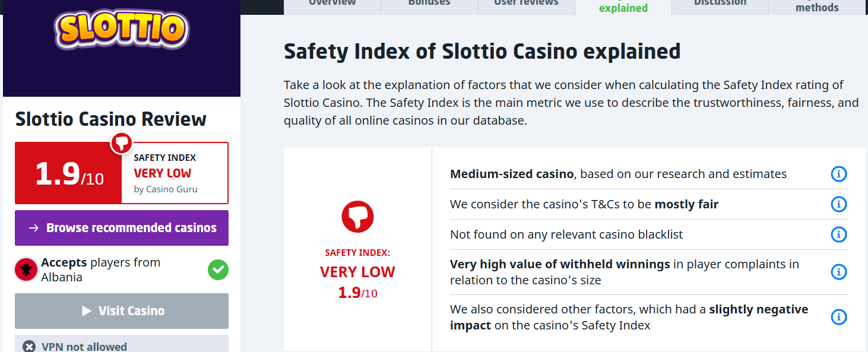Go to the User reviews tab
868x352 pixels.
pos(526,4)
